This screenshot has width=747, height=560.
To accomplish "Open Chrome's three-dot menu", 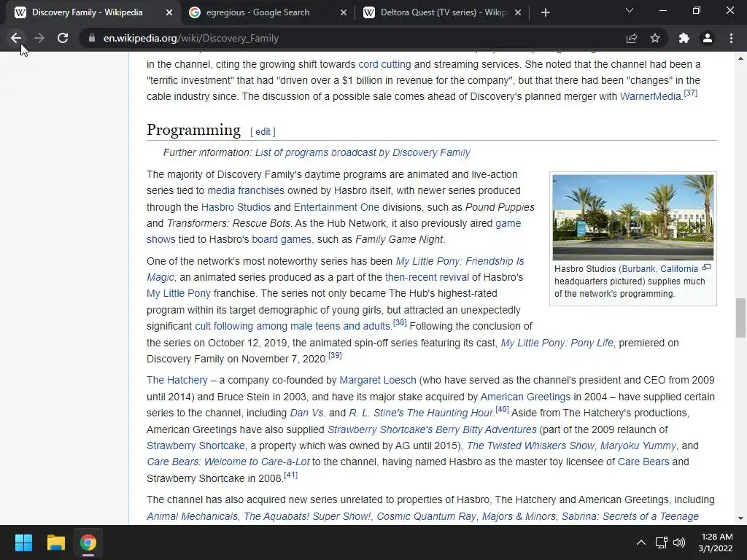I will tap(731, 38).
